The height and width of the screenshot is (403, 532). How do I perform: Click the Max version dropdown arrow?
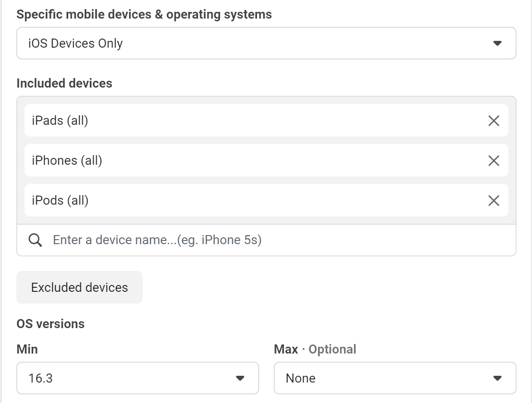[x=498, y=378]
